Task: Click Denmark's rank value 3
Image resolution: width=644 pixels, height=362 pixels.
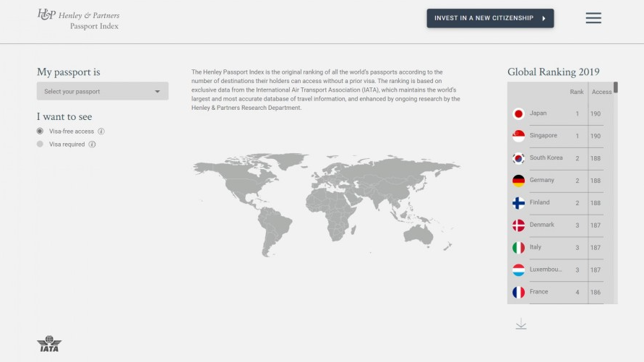Action: point(577,225)
